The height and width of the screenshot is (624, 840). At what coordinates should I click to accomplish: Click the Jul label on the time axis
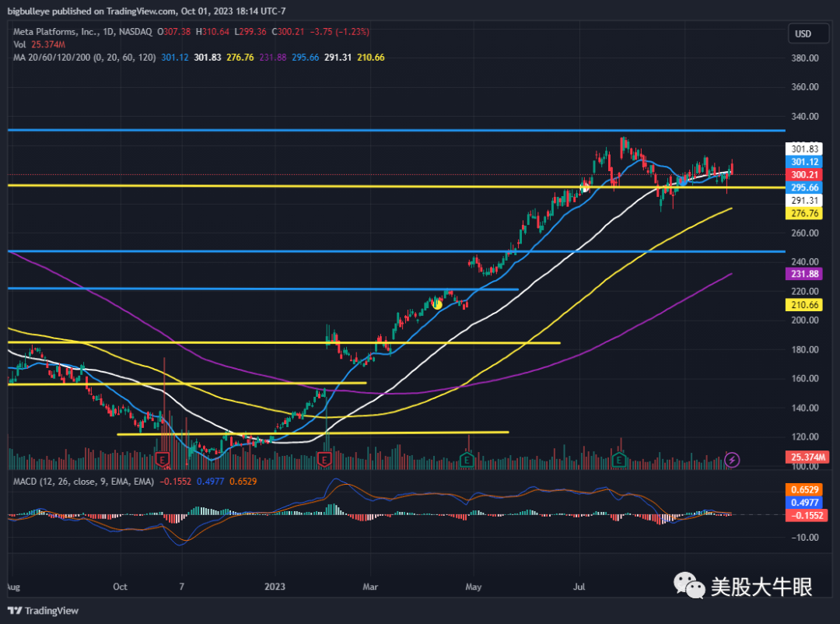tap(579, 587)
